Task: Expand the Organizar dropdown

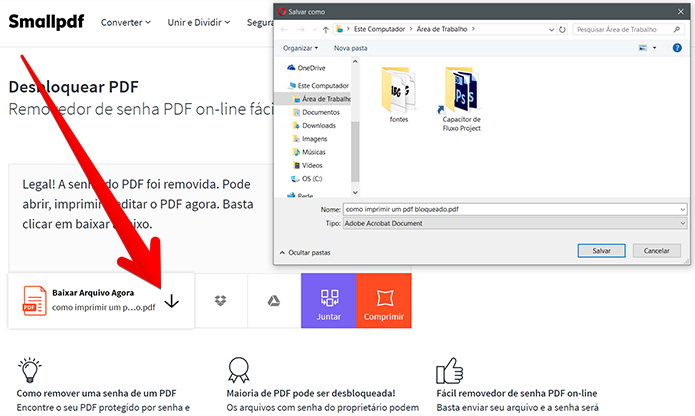Action: point(301,48)
